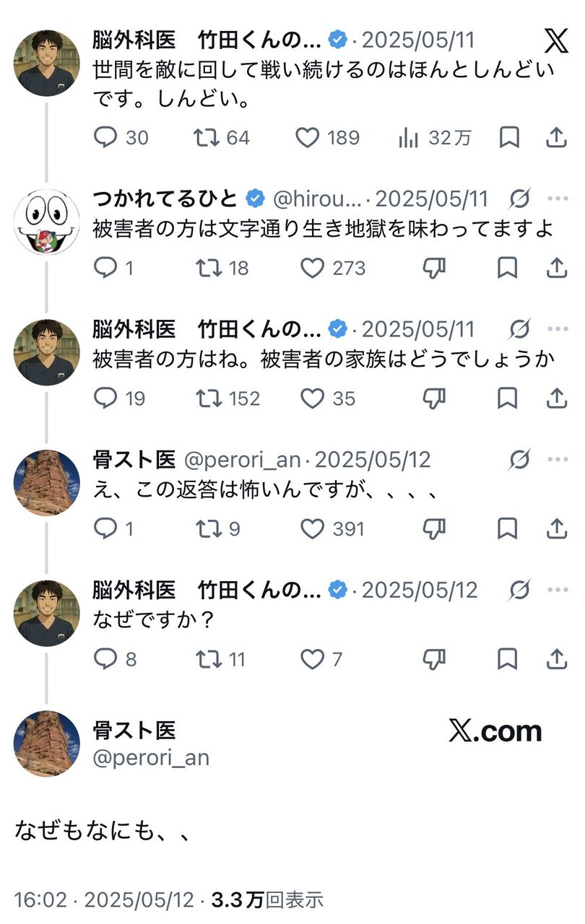The width and height of the screenshot is (585, 924).
Task: Downvote the なぜですか？ reply
Action: point(434,659)
